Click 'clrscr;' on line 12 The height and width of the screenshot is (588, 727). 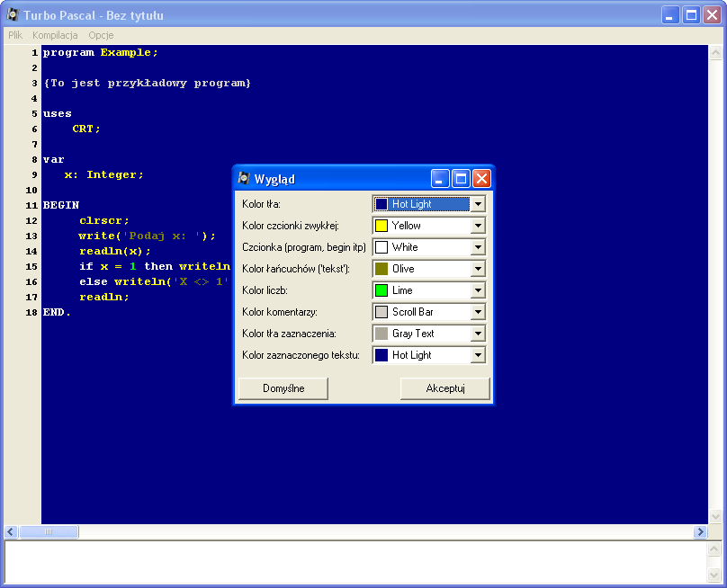[x=103, y=220]
